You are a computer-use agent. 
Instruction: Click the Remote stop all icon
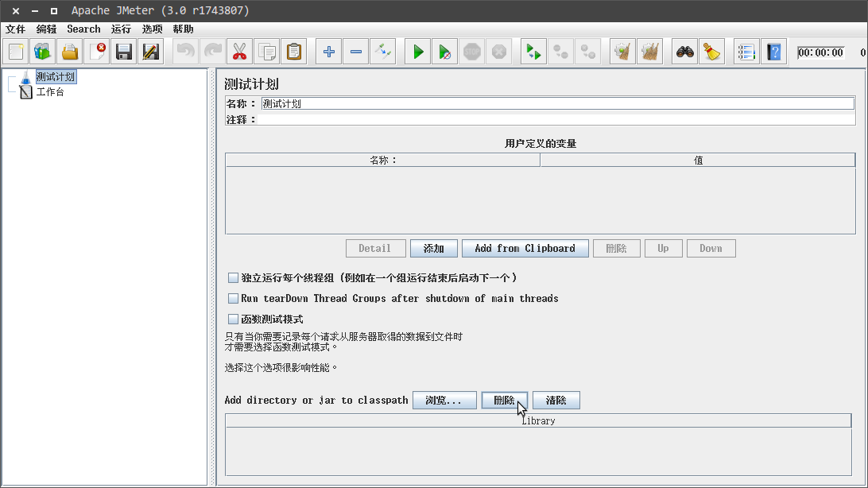(560, 52)
